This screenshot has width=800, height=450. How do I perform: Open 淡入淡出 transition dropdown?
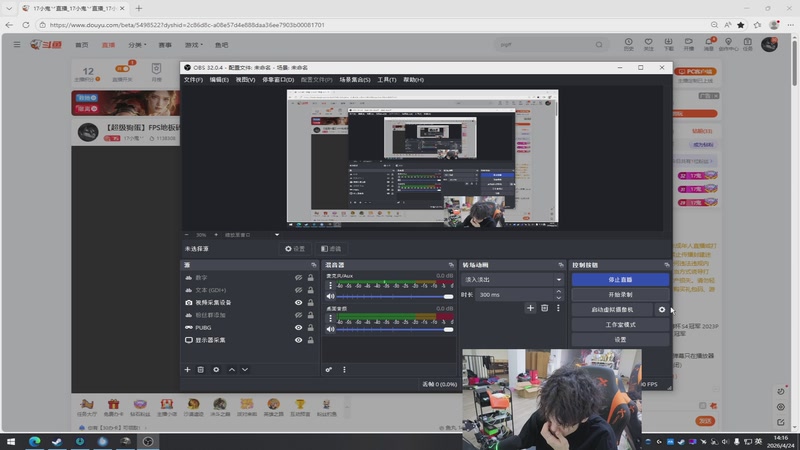(513, 280)
